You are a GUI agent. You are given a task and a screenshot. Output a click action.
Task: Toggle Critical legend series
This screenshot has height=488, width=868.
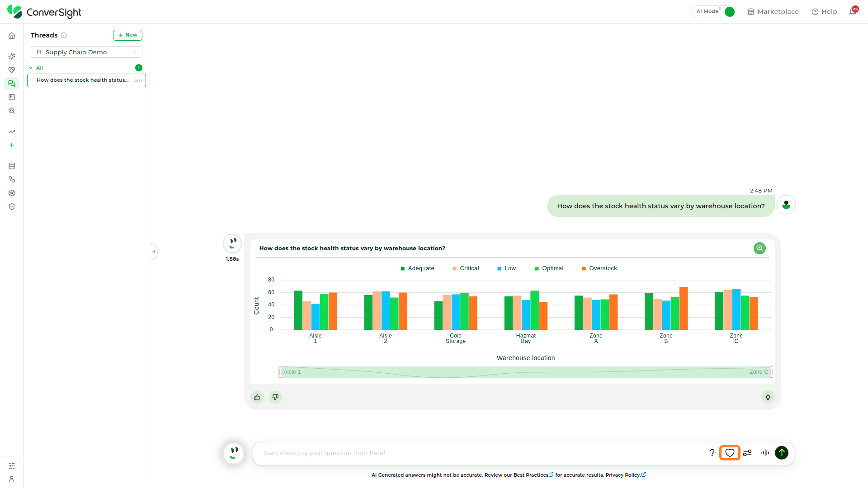(466, 268)
